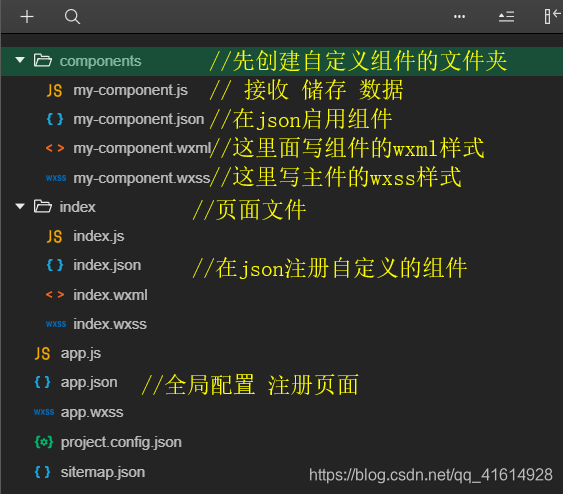Click wxss icon of app.wxss
563x494 pixels.
[44, 412]
